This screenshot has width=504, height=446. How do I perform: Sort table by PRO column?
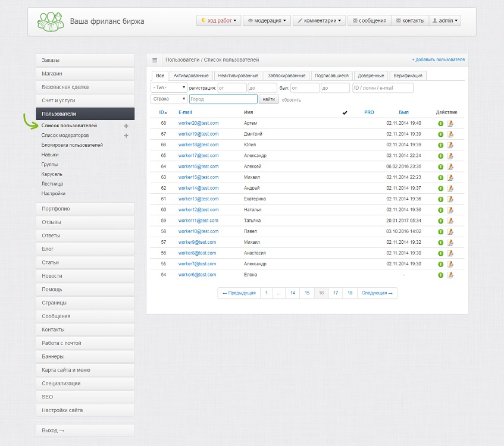tap(369, 112)
